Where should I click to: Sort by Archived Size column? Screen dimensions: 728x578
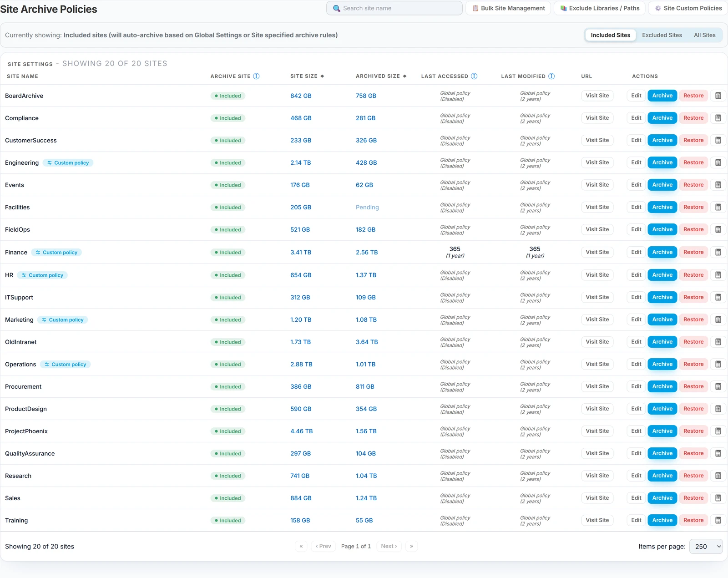pyautogui.click(x=381, y=76)
